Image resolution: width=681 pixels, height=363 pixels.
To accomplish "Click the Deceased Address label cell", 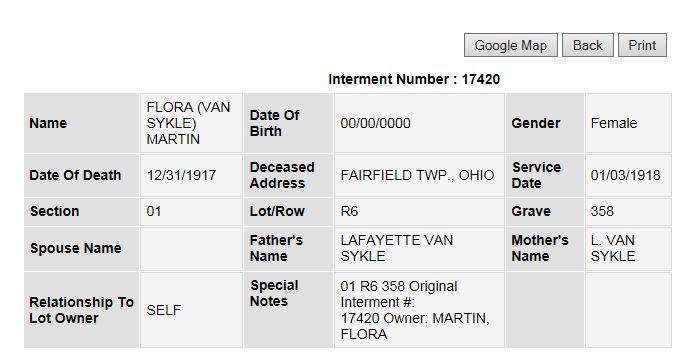I will click(288, 175).
